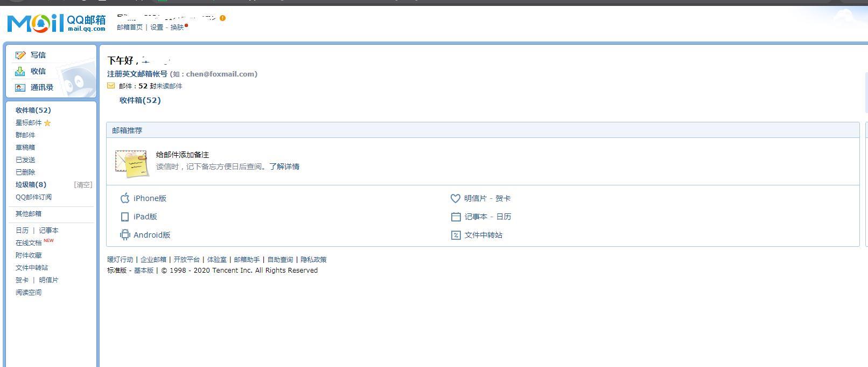This screenshot has width=868, height=367.
Task: Open 设置 in the top bar
Action: (x=157, y=27)
